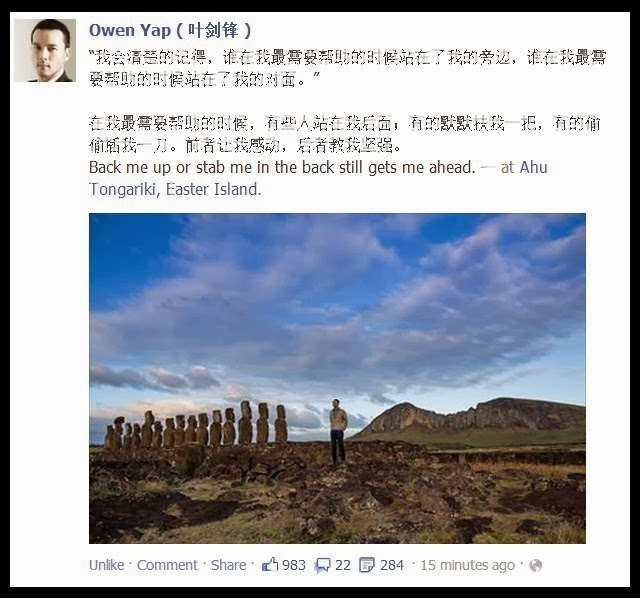Click the row of moai statues in photo
640x599 pixels.
click(x=196, y=425)
